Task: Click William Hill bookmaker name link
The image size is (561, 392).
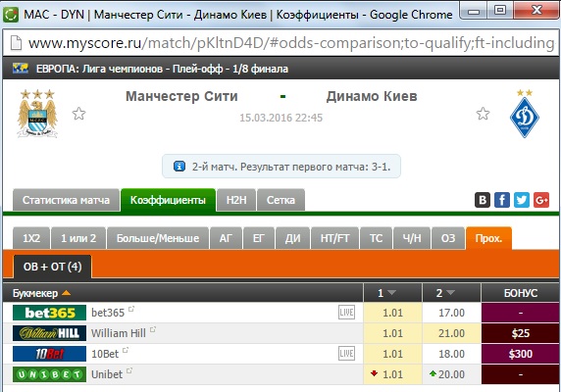Action: click(x=119, y=333)
